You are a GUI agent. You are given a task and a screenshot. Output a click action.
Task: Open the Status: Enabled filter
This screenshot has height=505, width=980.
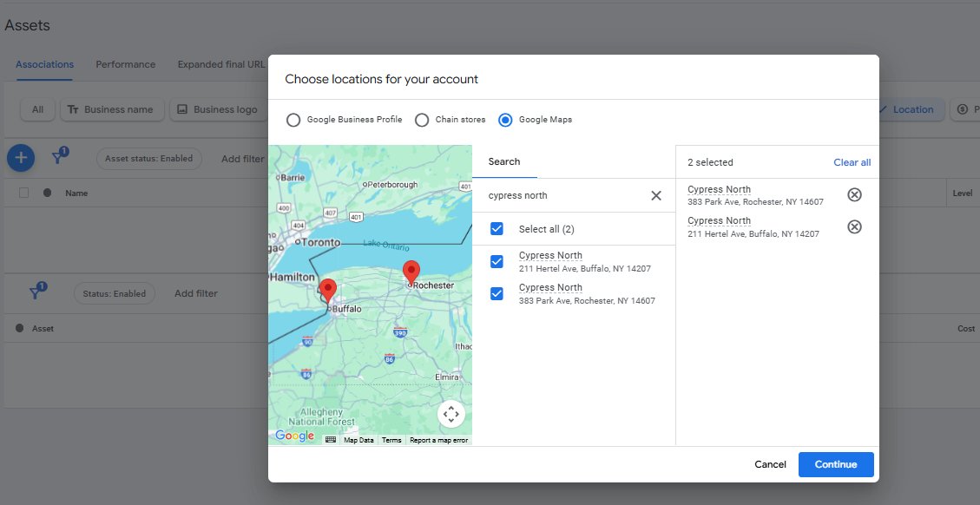(115, 293)
